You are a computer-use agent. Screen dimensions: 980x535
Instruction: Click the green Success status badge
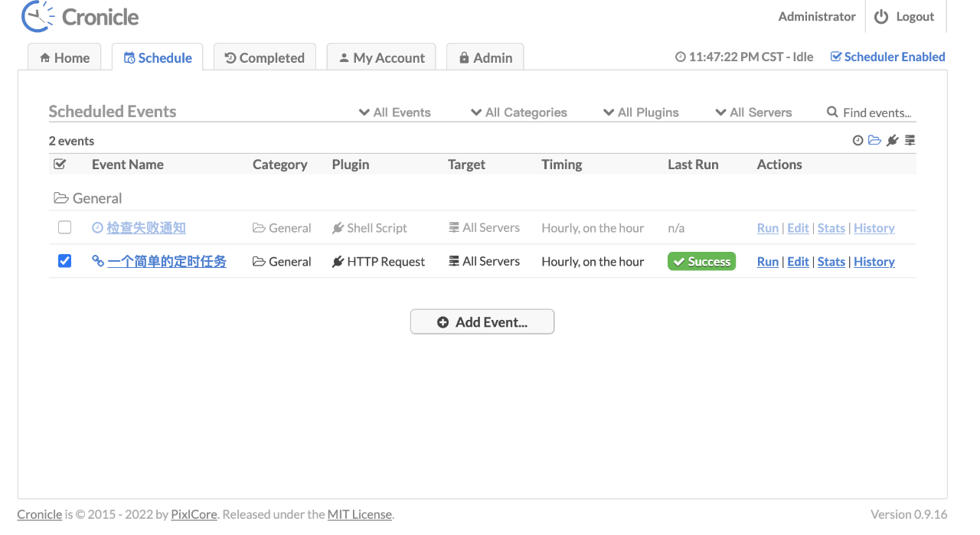pyautogui.click(x=701, y=262)
